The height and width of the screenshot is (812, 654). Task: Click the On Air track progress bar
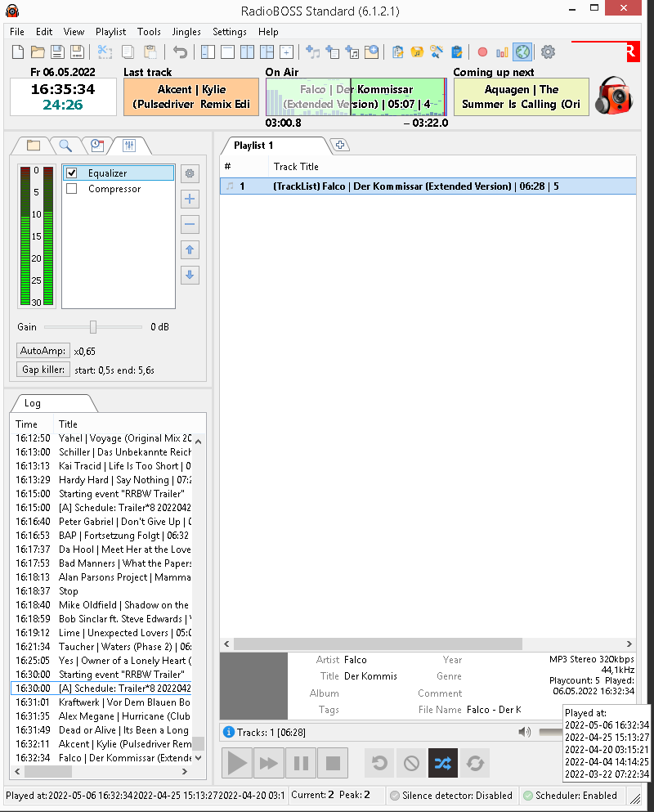(356, 96)
